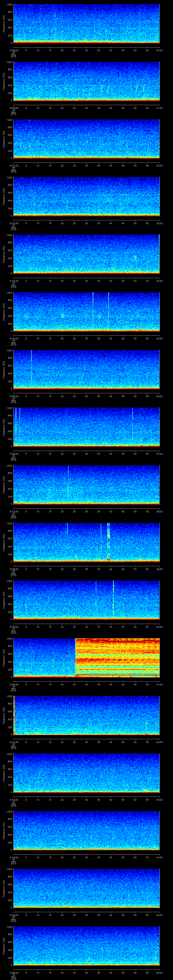173x980 pixels.
Task: Select the start time label 5:36:00
Action: point(14,454)
